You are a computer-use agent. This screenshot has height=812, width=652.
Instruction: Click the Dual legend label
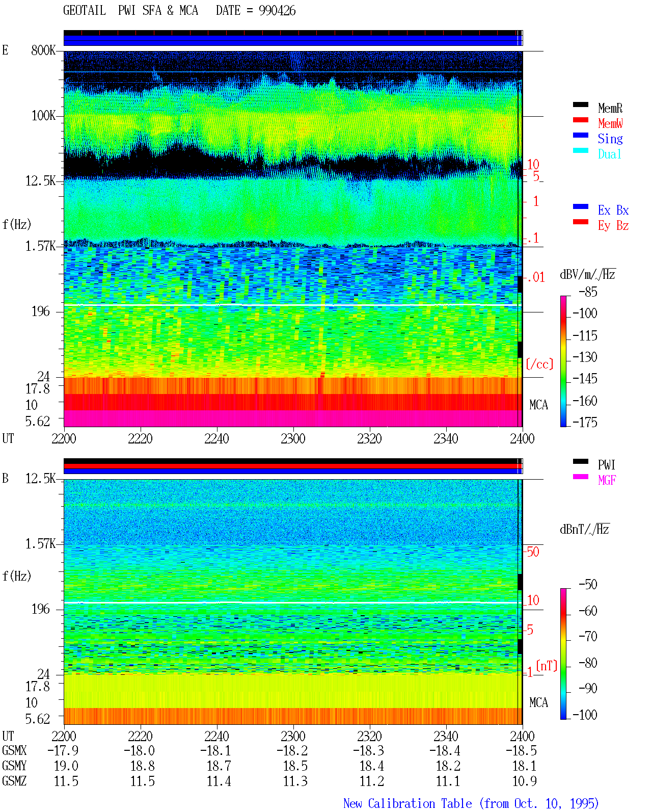pyautogui.click(x=610, y=154)
